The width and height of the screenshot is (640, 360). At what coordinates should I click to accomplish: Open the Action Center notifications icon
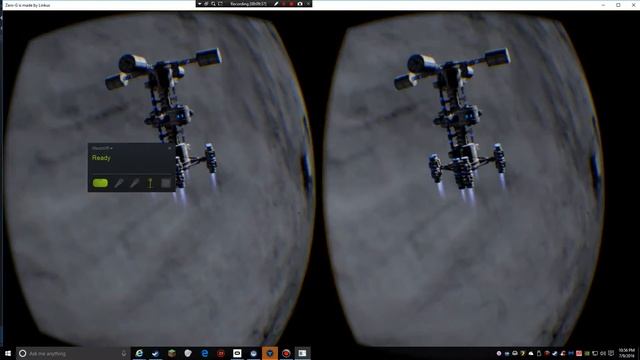point(611,353)
